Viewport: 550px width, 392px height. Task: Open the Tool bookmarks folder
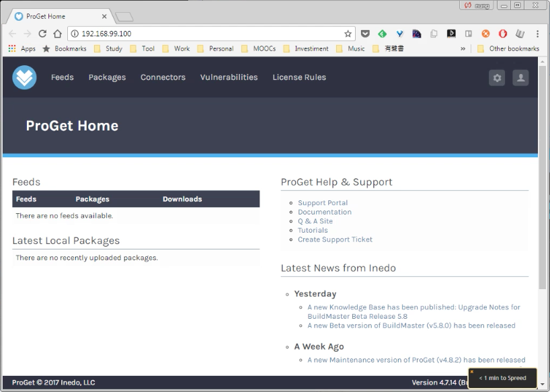pyautogui.click(x=143, y=48)
